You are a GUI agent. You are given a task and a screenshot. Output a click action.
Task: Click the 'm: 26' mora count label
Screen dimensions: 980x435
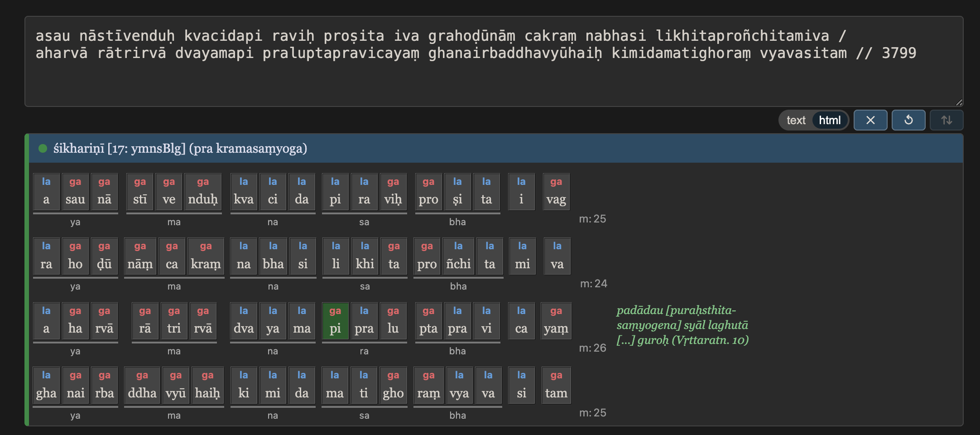tap(592, 348)
